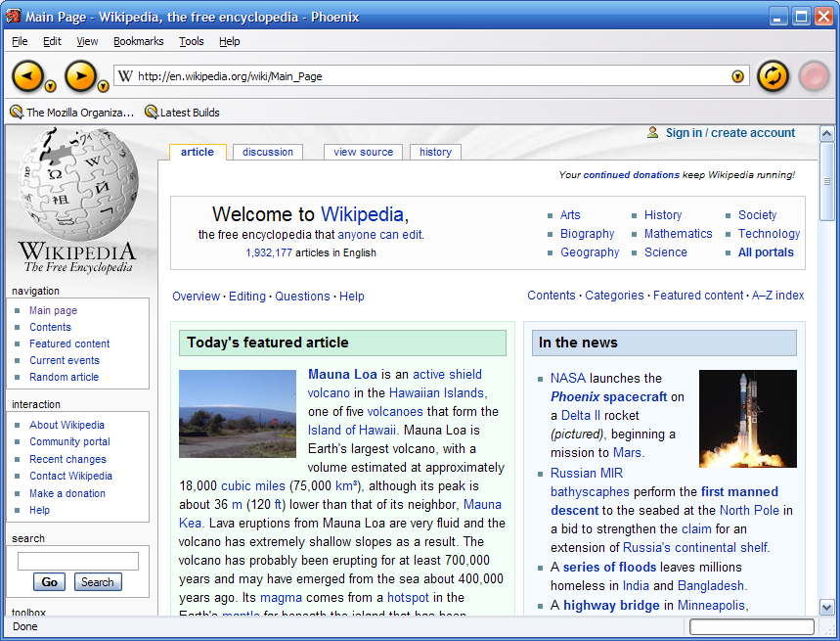This screenshot has height=641, width=840.
Task: Click the Search button in sidebar
Action: click(98, 582)
